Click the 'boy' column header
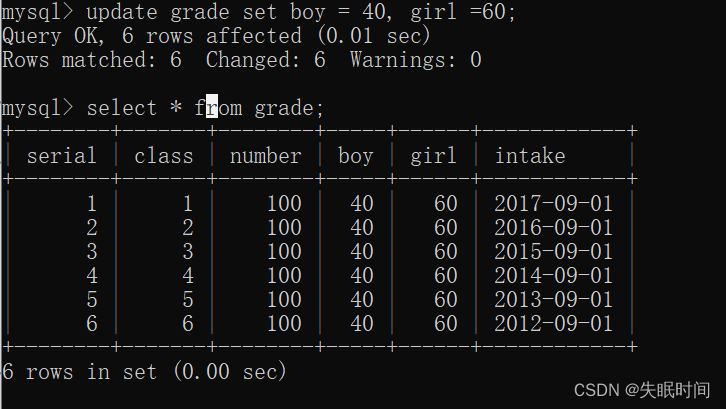Viewport: 726px width, 409px height. [x=356, y=156]
